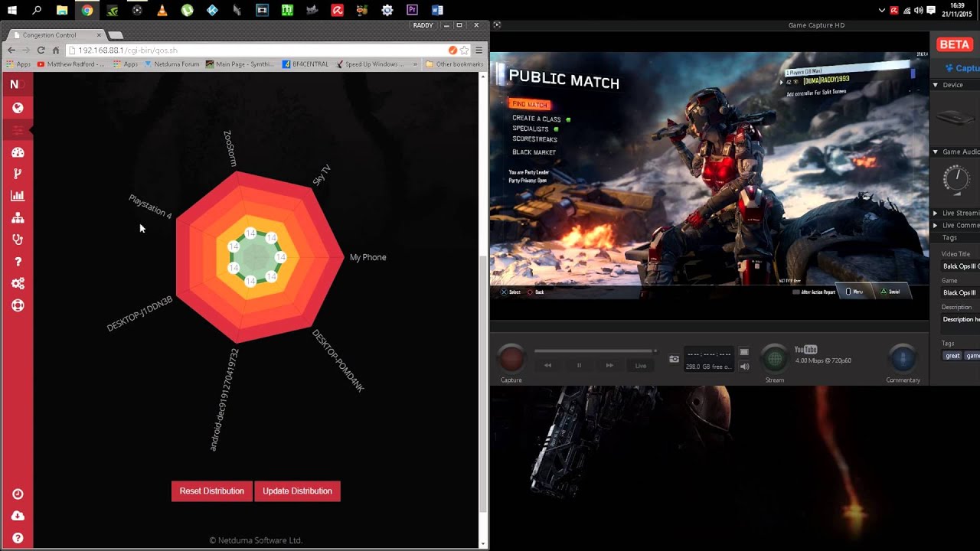Expand the Live Commentary section
The width and height of the screenshot is (980, 551).
(936, 225)
